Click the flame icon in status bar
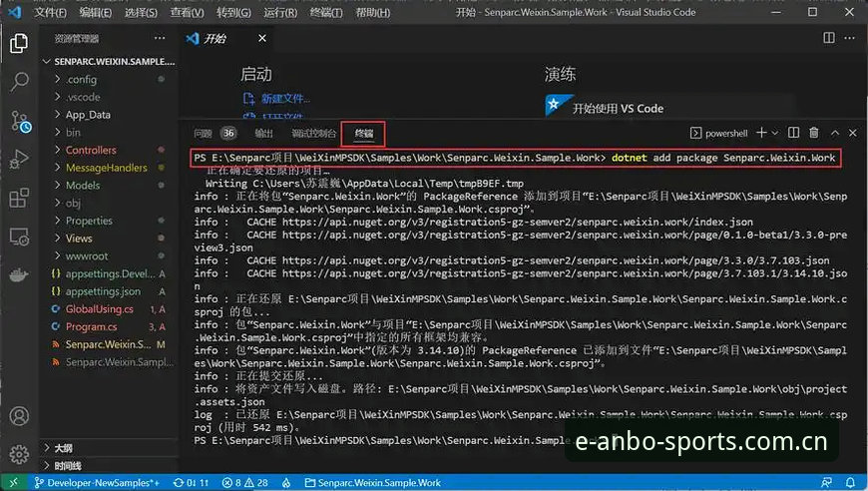 coord(286,483)
